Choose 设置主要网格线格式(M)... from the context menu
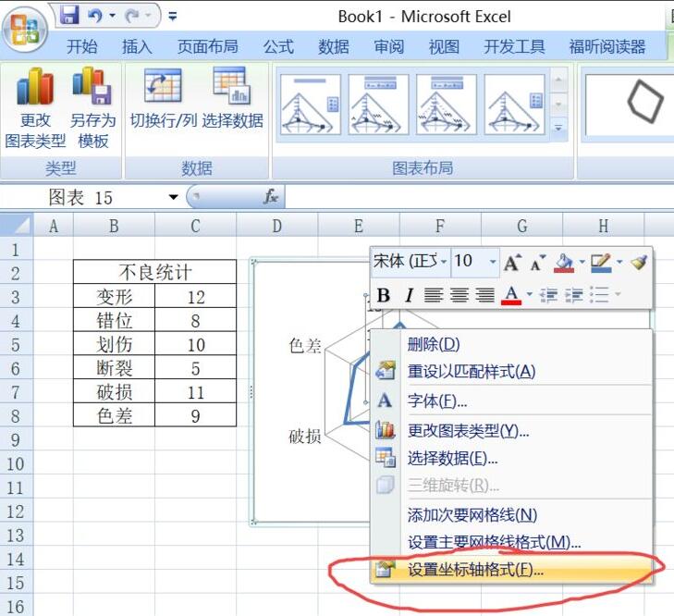The height and width of the screenshot is (616, 674). [511, 542]
